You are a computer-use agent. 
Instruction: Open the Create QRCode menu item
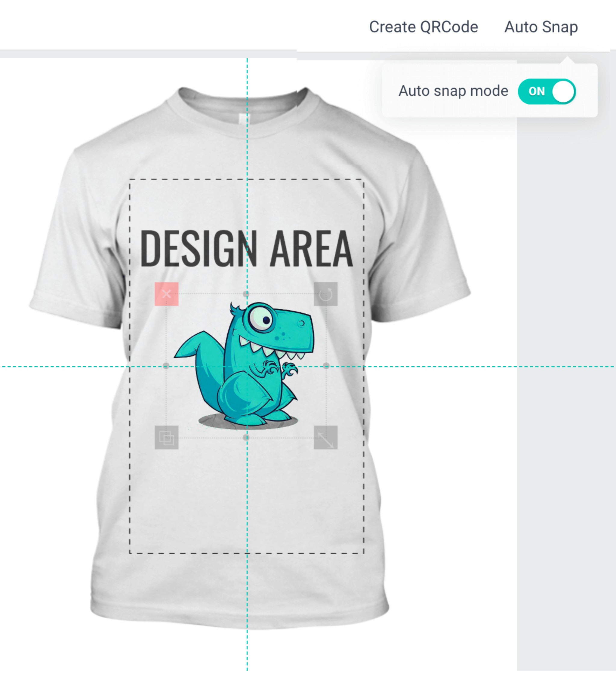click(x=423, y=27)
